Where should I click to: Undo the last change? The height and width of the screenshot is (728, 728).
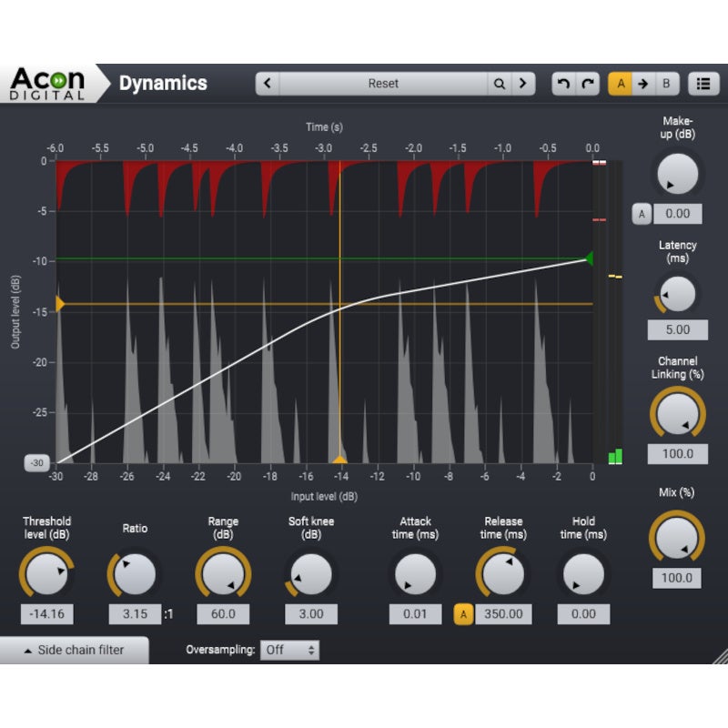[x=563, y=84]
